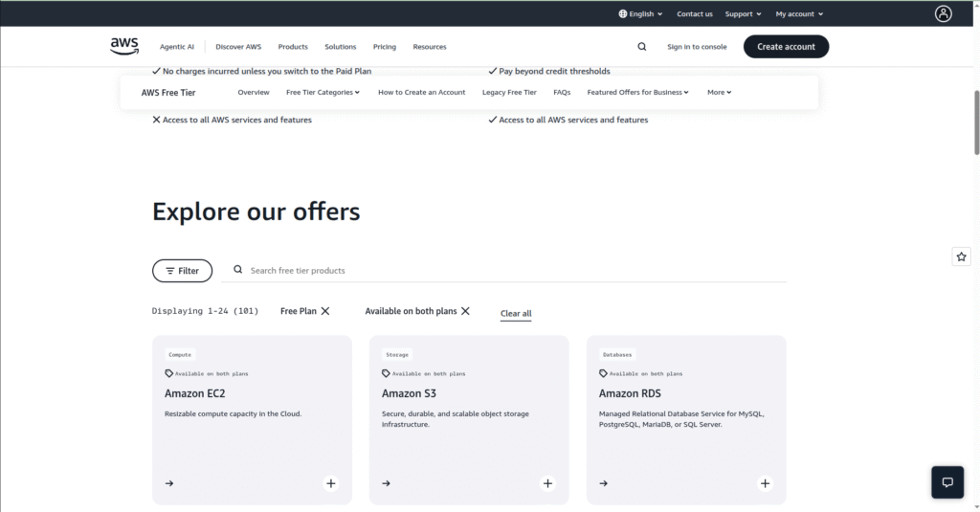Screen dimensions: 980x512
Task: Expand the My account menu
Action: pyautogui.click(x=799, y=13)
